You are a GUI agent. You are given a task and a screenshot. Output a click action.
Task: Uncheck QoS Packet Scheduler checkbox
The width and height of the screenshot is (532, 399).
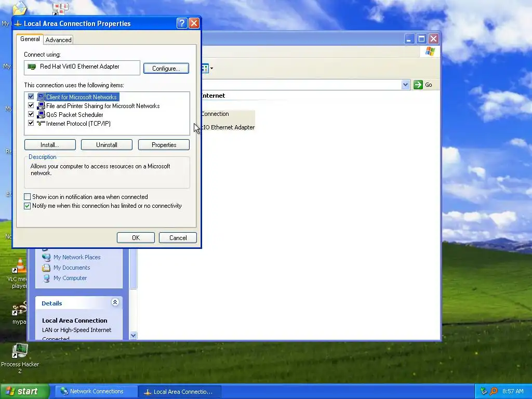pos(31,114)
